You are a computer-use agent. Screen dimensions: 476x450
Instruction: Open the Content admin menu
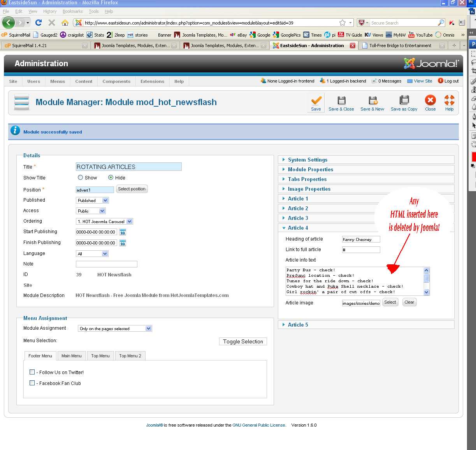coord(84,81)
